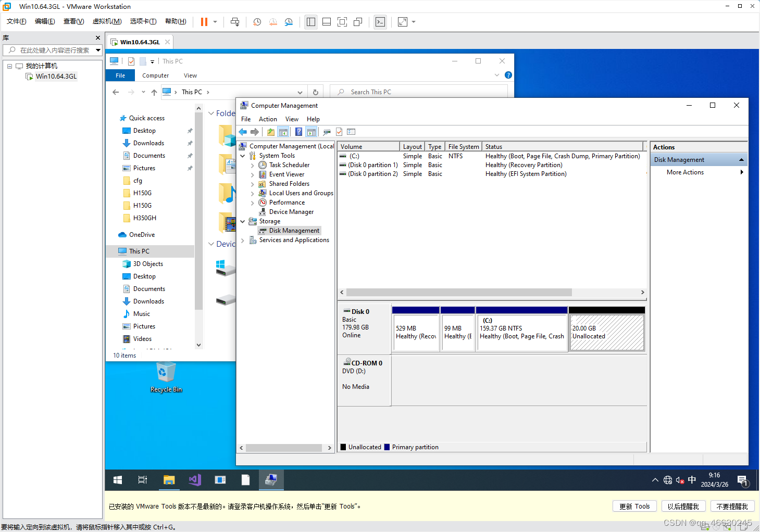Suspend the VM with the orange pause icon
This screenshot has height=532, width=760.
tap(204, 22)
